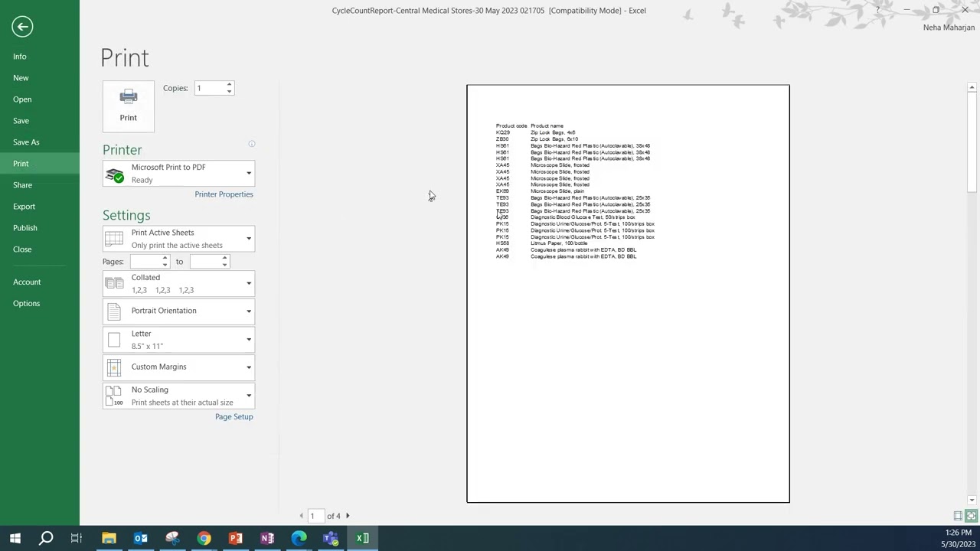This screenshot has width=980, height=551.
Task: Click the printer info icon
Action: (251, 144)
